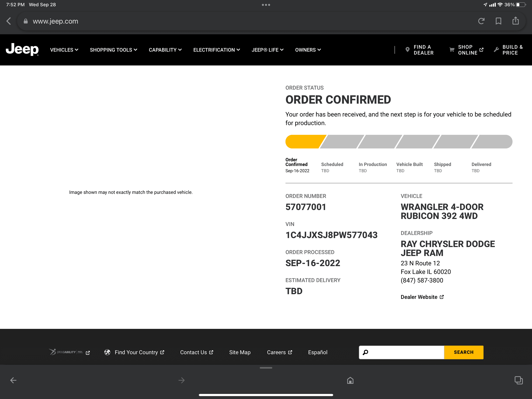Click the Shop Online cart icon
Viewport: 532px width, 399px height.
click(x=452, y=49)
